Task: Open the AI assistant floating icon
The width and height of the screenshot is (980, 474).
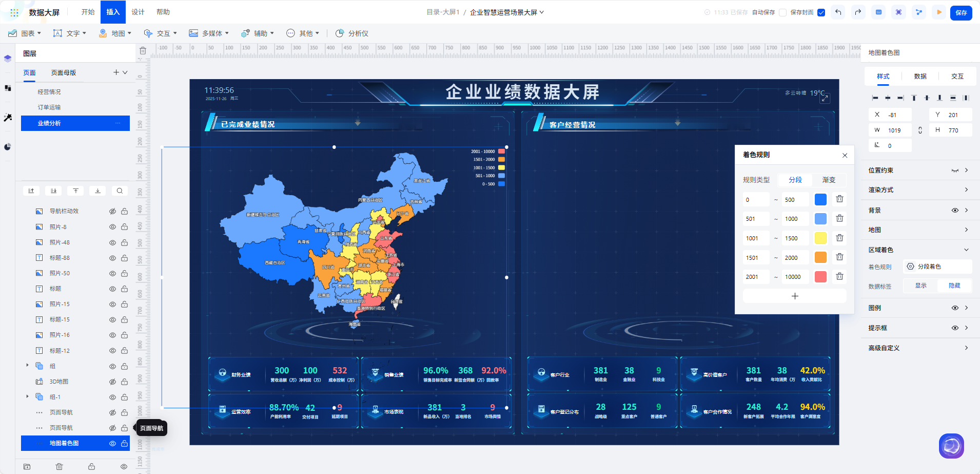Action: click(951, 446)
